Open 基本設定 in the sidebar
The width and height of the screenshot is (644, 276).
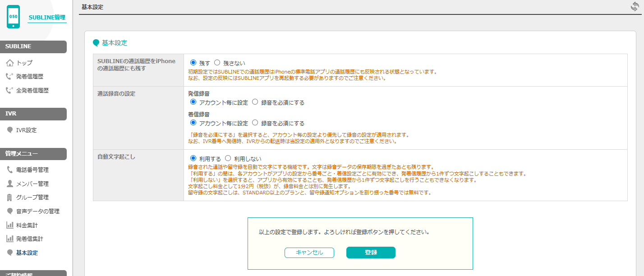[x=27, y=253]
